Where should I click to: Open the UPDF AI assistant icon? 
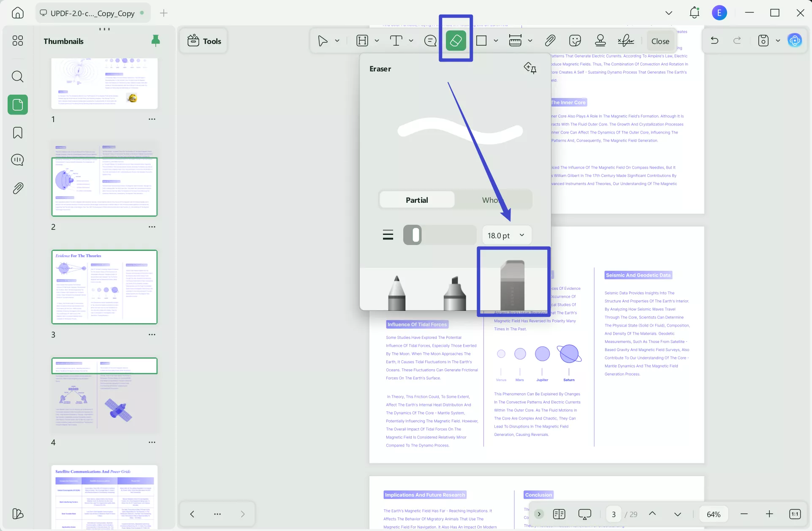tap(795, 41)
